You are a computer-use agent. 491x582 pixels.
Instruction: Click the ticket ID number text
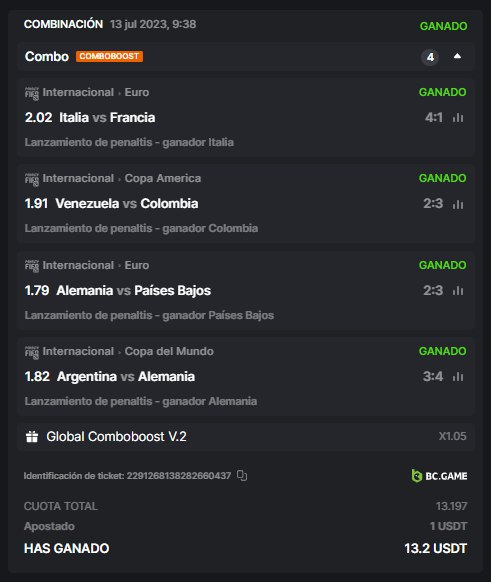click(x=179, y=475)
